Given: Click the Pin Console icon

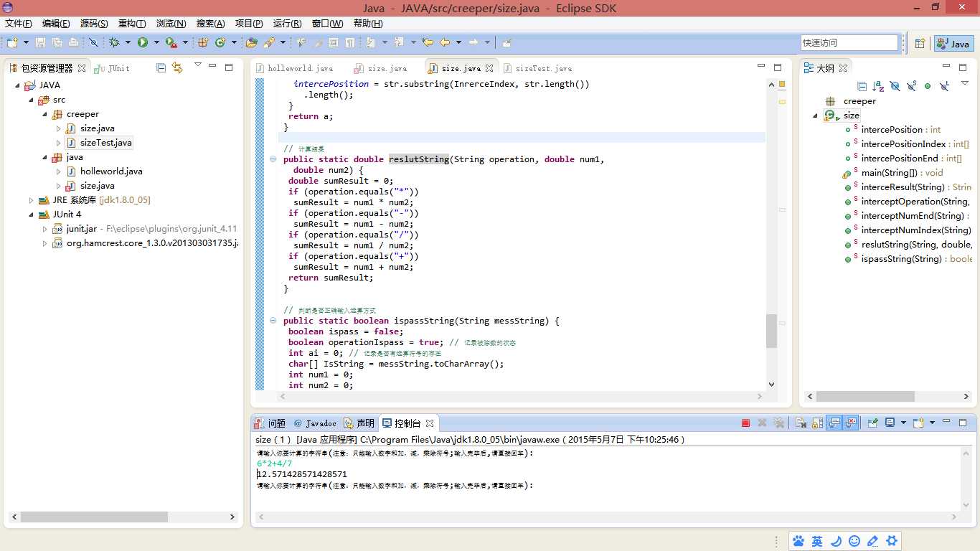Looking at the screenshot, I should tap(872, 423).
